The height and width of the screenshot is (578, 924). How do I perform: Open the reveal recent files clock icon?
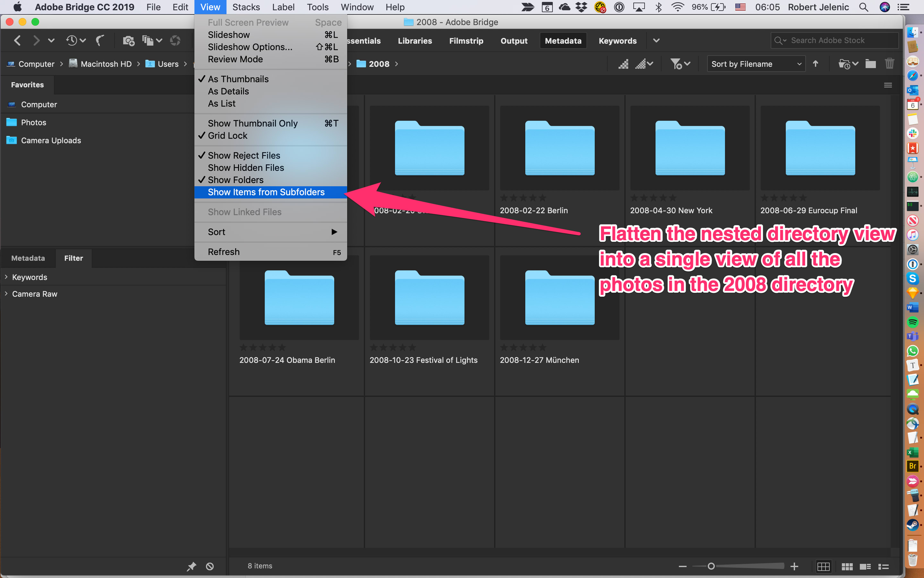tap(72, 40)
